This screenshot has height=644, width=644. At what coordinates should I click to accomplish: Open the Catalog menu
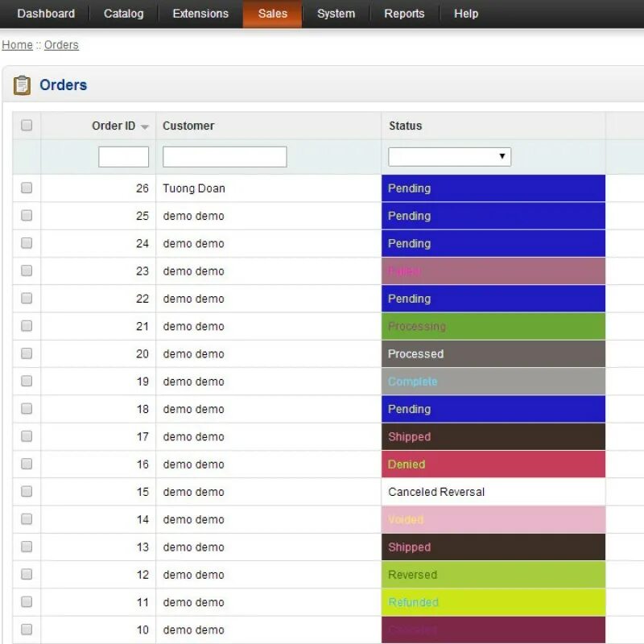(122, 14)
